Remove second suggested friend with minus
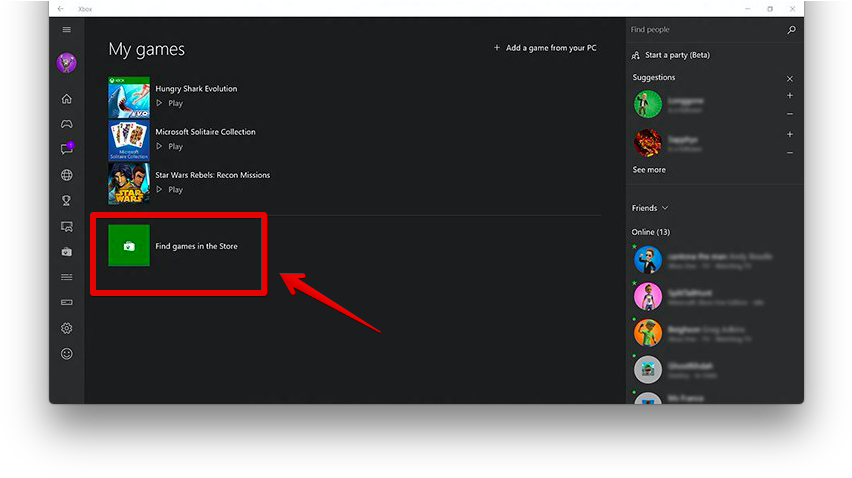 coord(790,153)
